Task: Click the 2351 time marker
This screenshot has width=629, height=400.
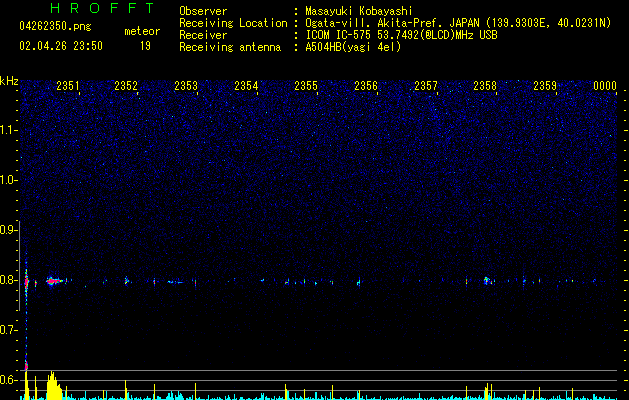Action: pos(68,86)
